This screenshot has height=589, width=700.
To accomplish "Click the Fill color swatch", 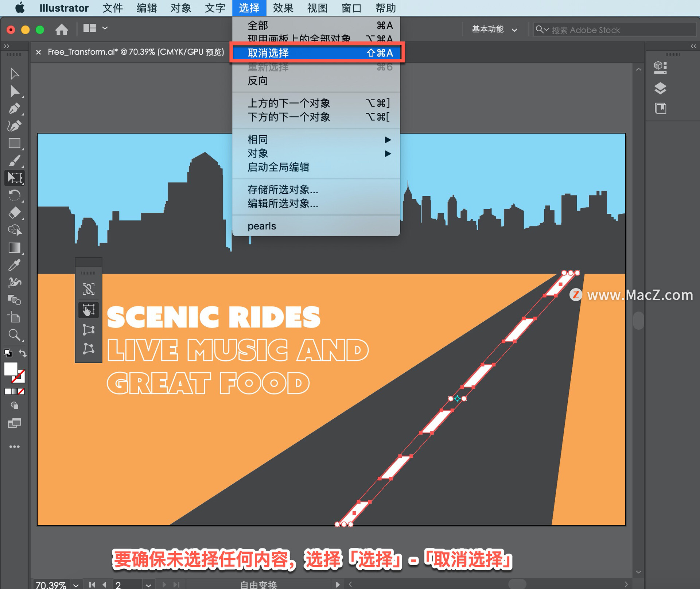I will [11, 369].
